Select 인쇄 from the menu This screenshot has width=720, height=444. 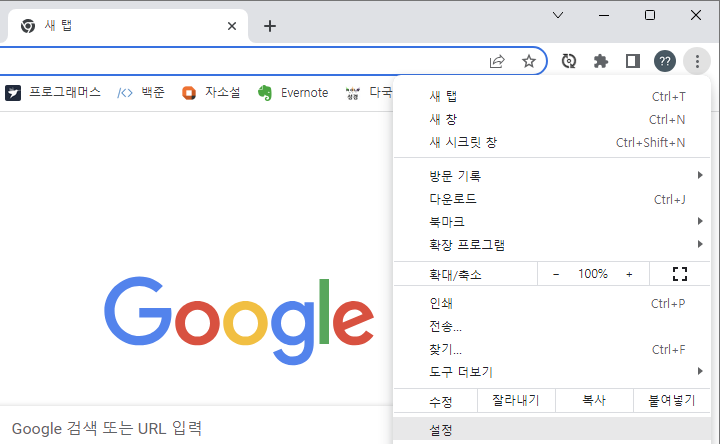pyautogui.click(x=552, y=303)
